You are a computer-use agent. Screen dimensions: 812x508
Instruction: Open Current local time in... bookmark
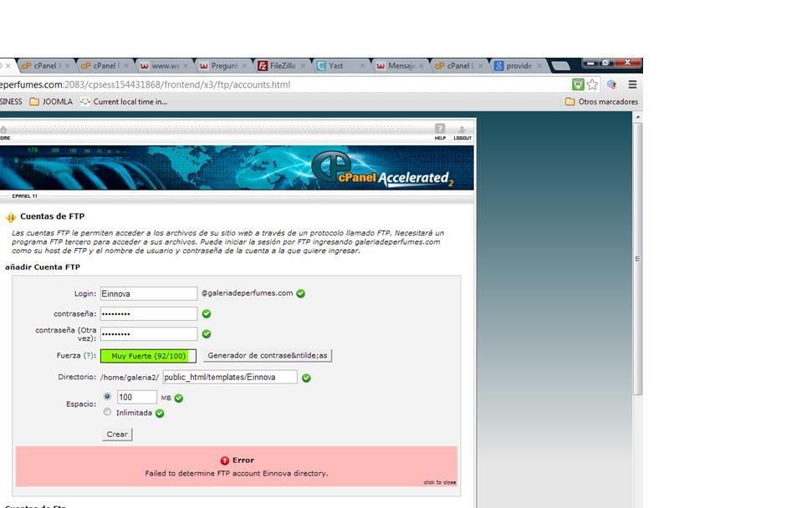(x=124, y=102)
